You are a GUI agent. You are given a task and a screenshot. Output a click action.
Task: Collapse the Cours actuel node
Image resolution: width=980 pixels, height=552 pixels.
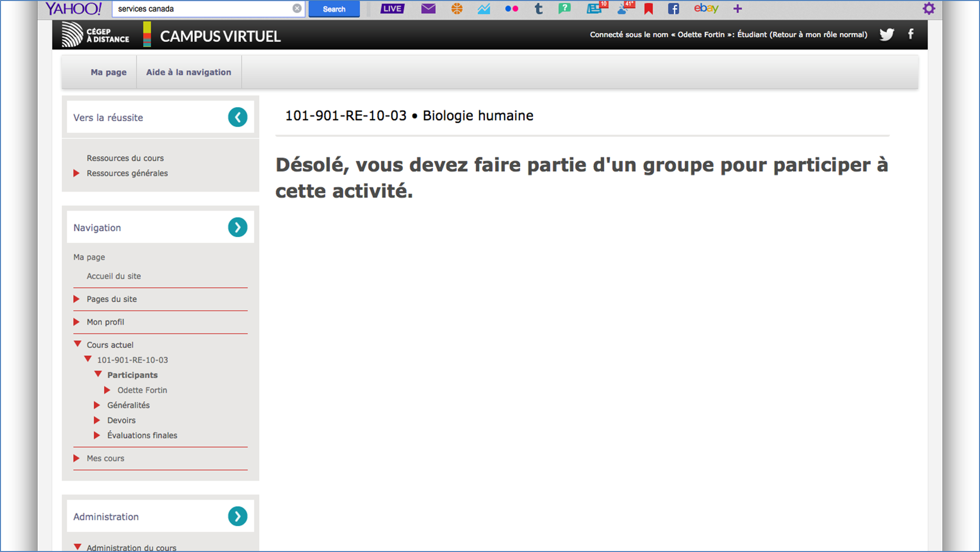click(77, 344)
